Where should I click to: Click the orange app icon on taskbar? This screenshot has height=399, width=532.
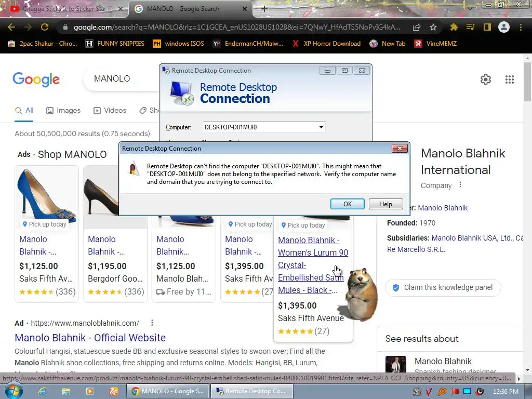click(114, 392)
